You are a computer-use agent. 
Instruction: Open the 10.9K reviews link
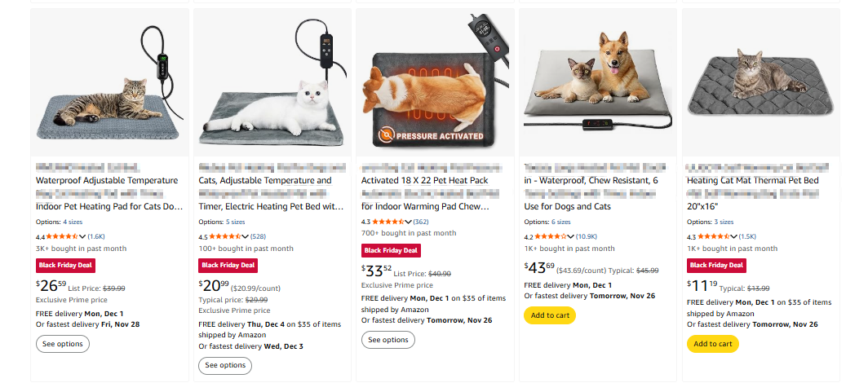[587, 236]
